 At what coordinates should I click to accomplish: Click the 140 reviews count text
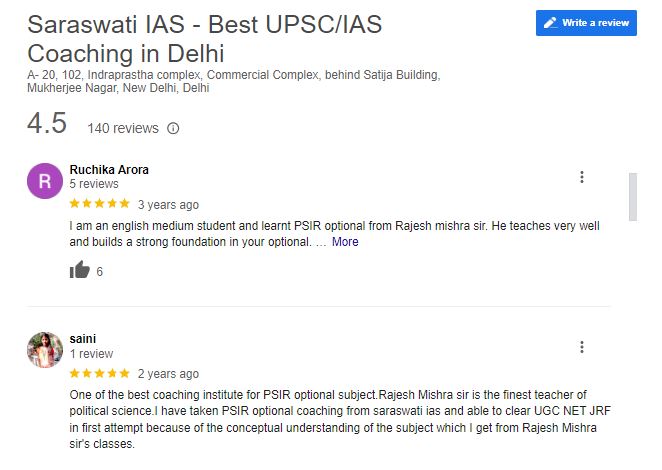[123, 128]
